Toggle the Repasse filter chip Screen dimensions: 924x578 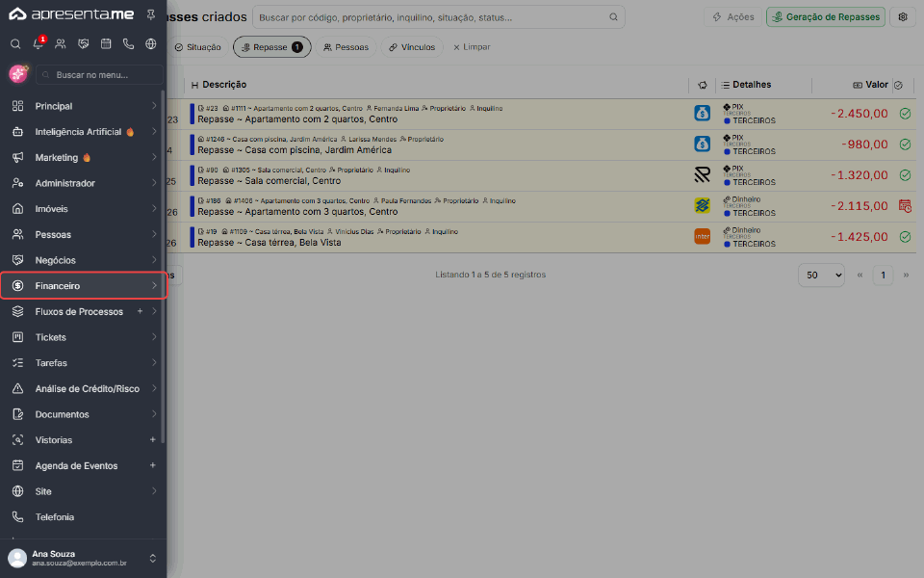pyautogui.click(x=272, y=47)
